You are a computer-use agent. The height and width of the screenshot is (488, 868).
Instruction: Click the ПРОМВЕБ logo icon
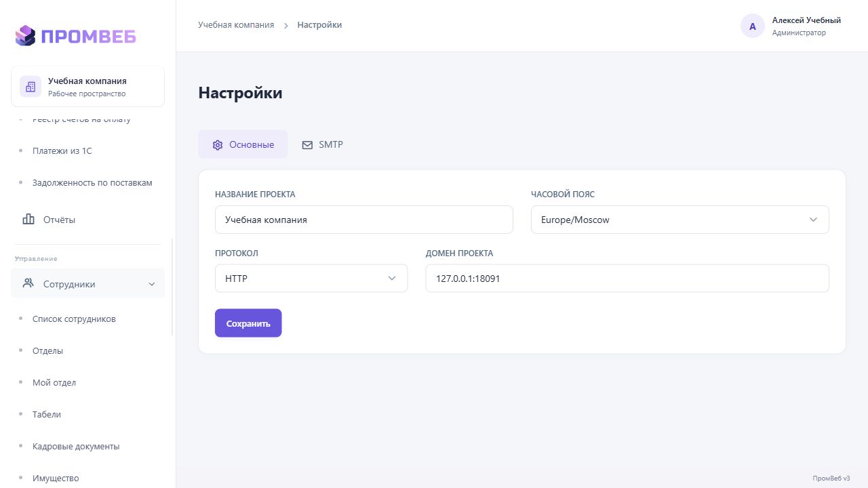[x=25, y=35]
